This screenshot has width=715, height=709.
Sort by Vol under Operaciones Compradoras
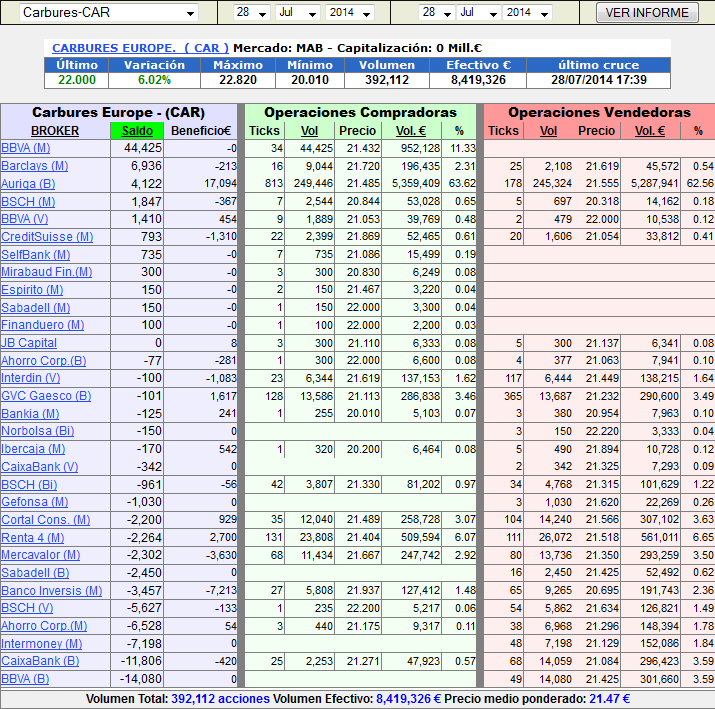click(309, 131)
